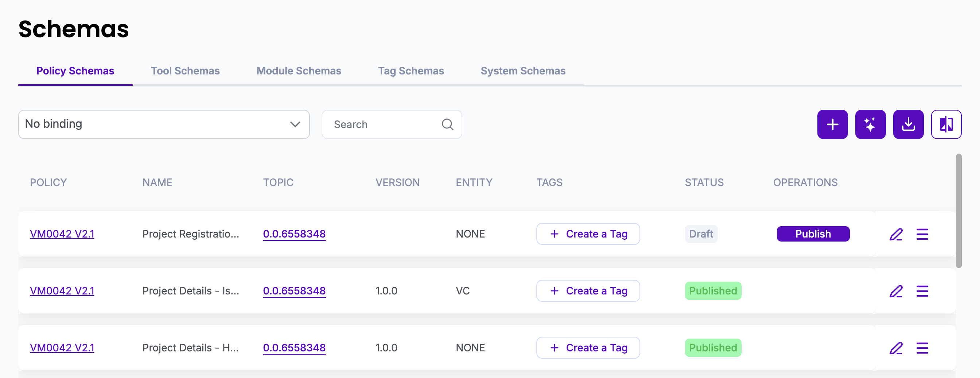Click the search magnifier icon
The image size is (980, 378).
[447, 124]
